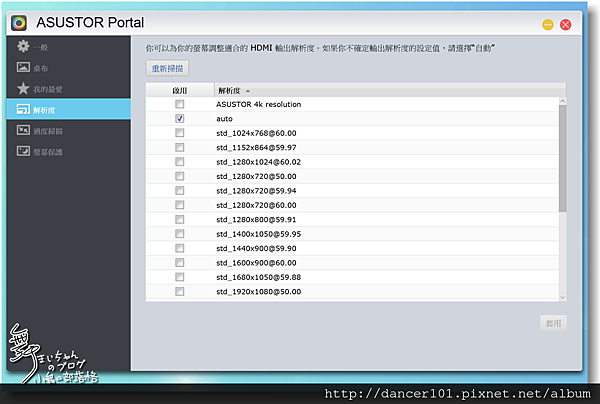Enable std_1440x900@59.90 checkbox
The image size is (600, 404).
tap(179, 248)
